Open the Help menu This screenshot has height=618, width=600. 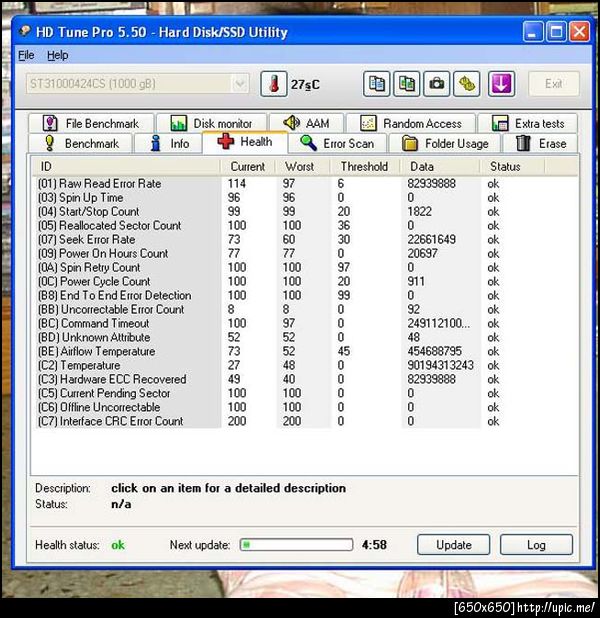tap(58, 55)
